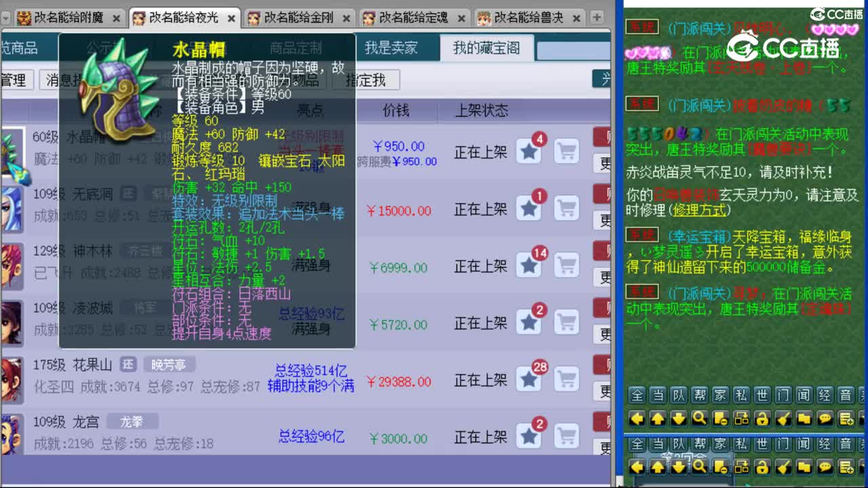Click up arrow icon in upper chat toolbar
Viewport: 868px width, 488px height.
tap(658, 418)
